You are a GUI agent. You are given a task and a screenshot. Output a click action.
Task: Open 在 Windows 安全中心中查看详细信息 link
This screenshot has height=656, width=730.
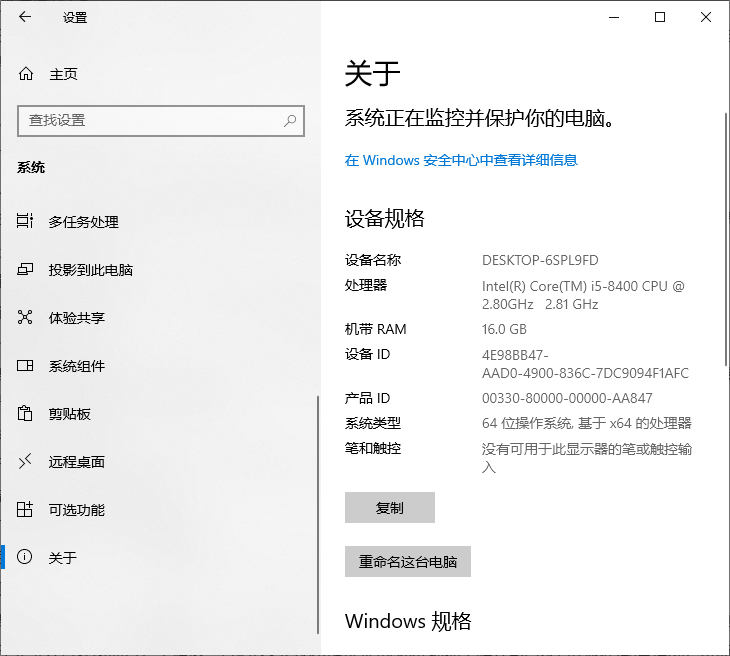coord(461,160)
